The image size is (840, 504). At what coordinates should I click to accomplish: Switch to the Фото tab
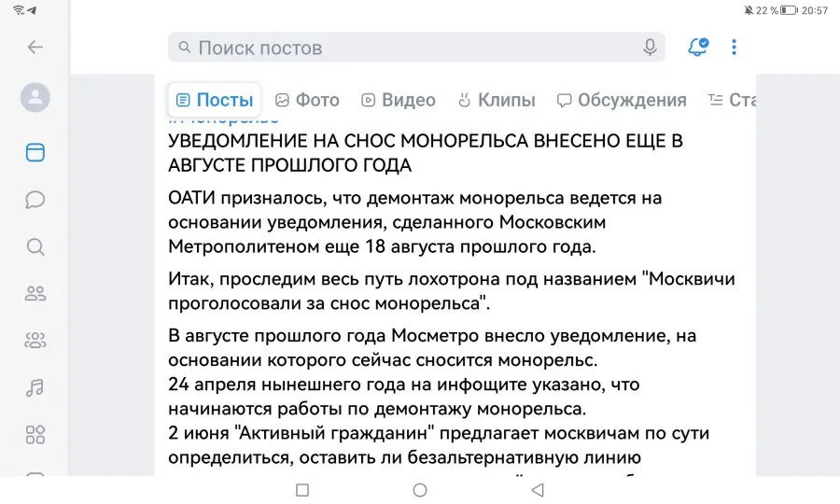pyautogui.click(x=307, y=100)
